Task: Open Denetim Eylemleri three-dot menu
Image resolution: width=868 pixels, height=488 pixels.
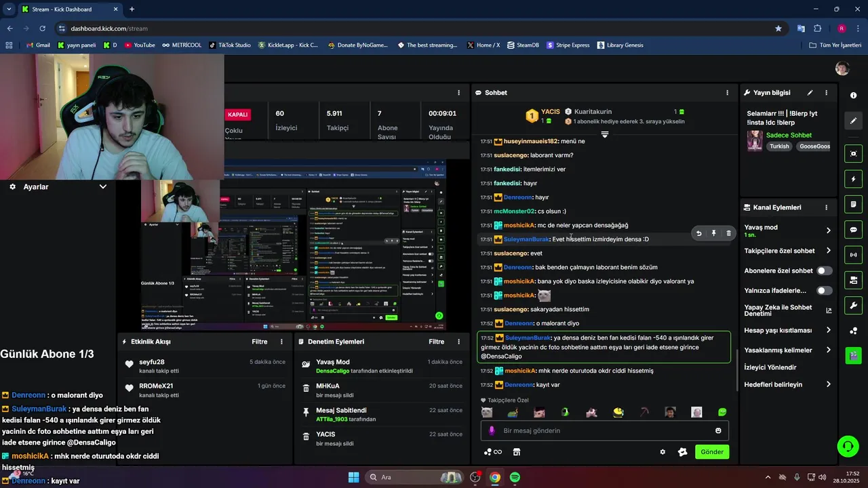Action: (459, 342)
